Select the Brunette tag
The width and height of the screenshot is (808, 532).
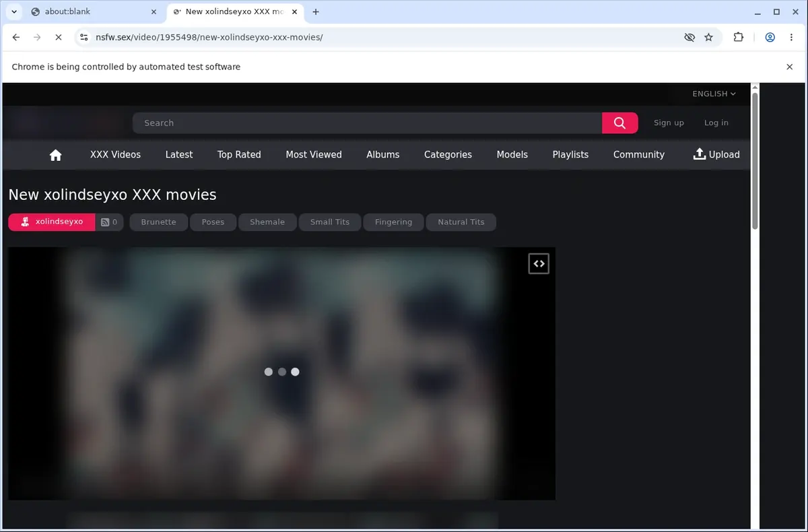tap(158, 222)
